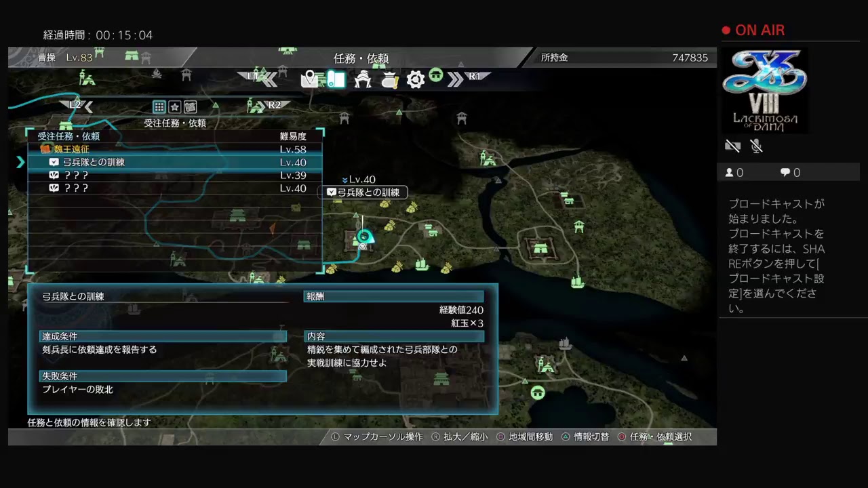Select the map scroll filter icon
The height and width of the screenshot is (488, 868).
(191, 107)
